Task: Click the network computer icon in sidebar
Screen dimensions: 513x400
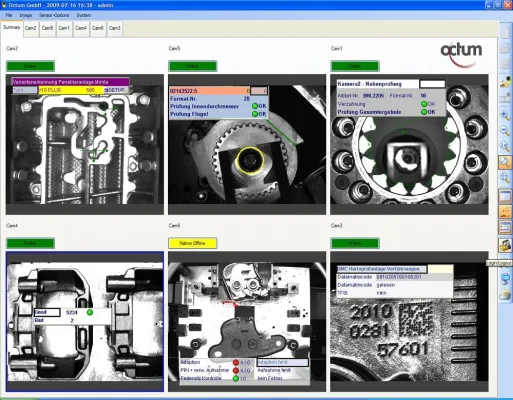Action: point(505,279)
